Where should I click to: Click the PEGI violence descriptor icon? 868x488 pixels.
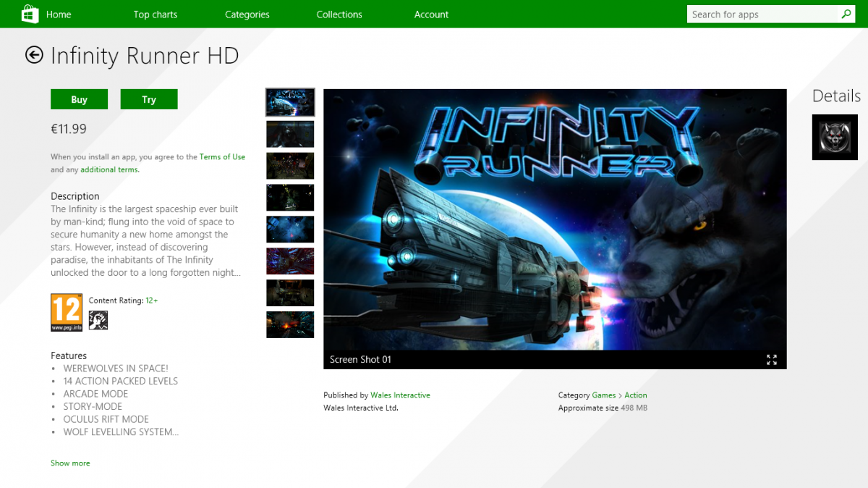click(98, 321)
